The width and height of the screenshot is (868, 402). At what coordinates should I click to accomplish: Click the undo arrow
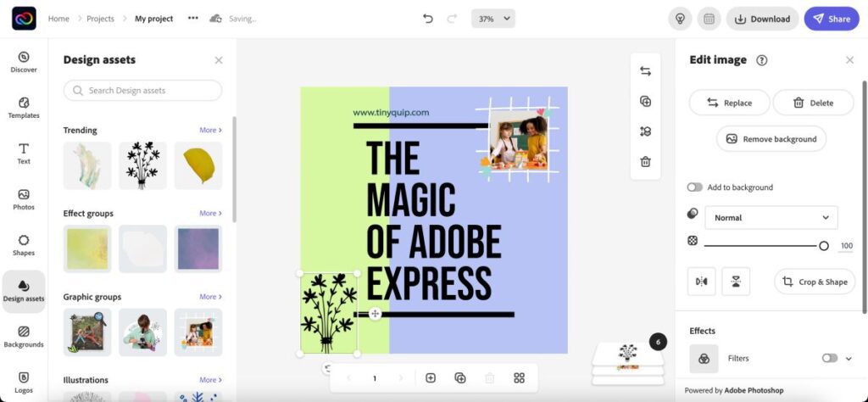(x=428, y=19)
